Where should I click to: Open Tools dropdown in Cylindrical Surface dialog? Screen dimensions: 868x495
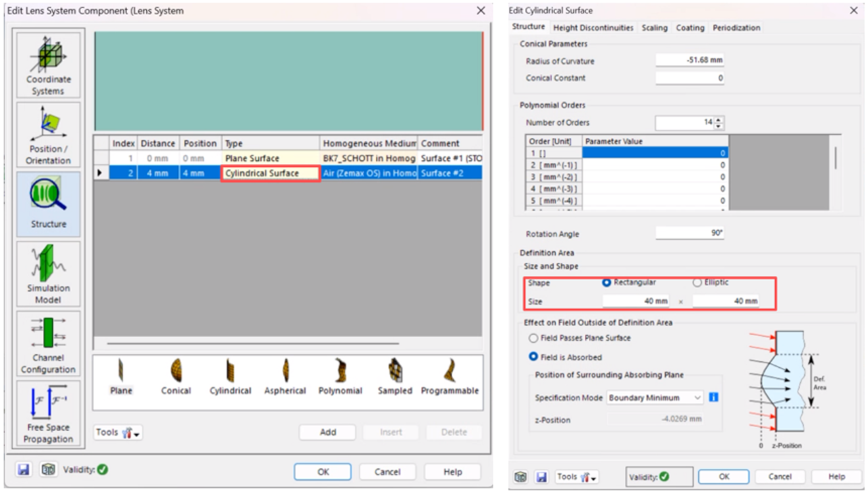[577, 477]
